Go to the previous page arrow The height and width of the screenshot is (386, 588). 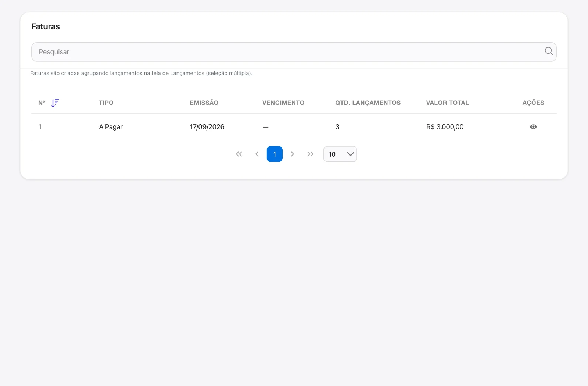(257, 154)
